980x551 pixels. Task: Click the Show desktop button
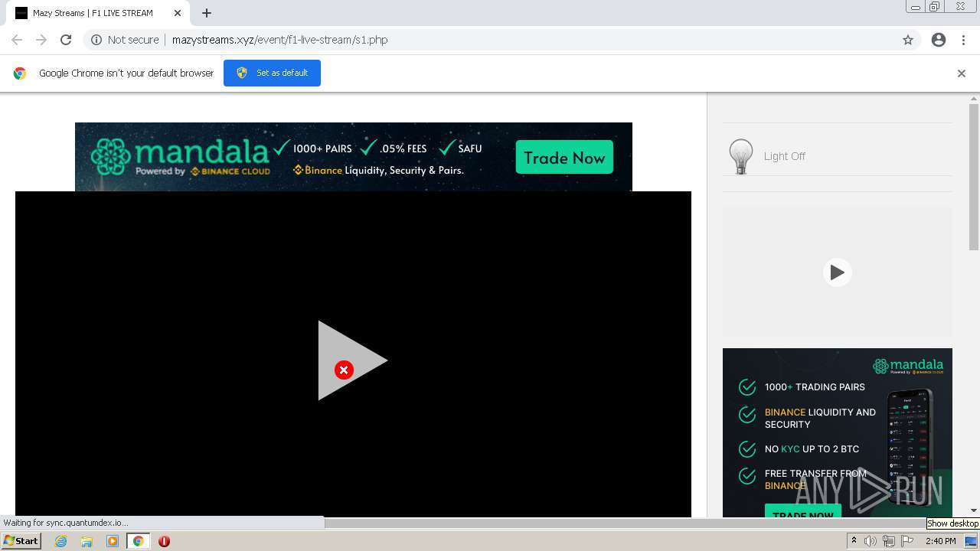point(971,541)
